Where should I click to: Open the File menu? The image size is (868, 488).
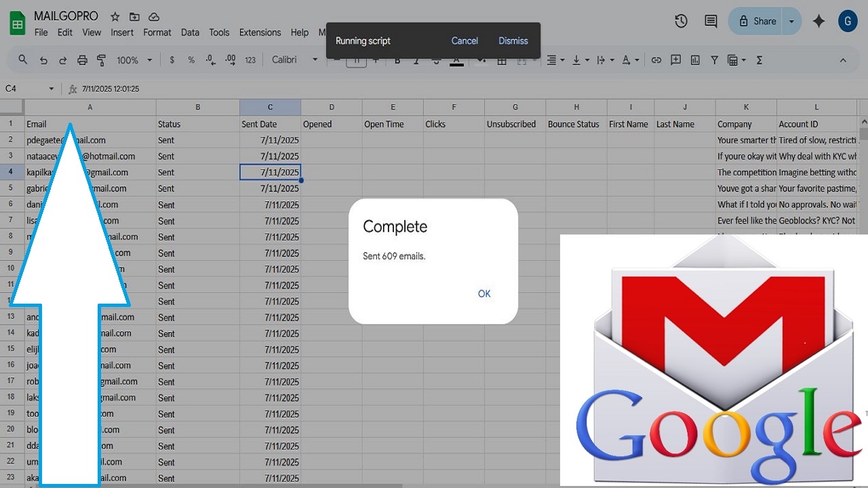tap(41, 33)
